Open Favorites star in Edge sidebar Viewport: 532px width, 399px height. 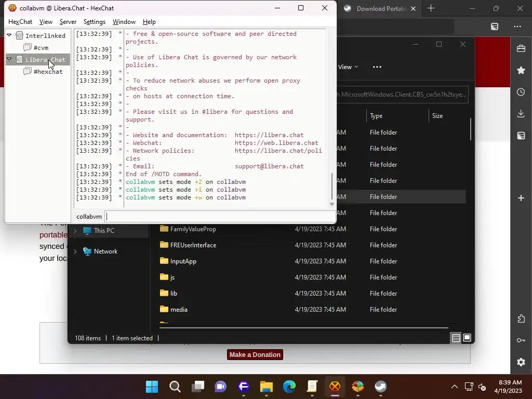521,70
